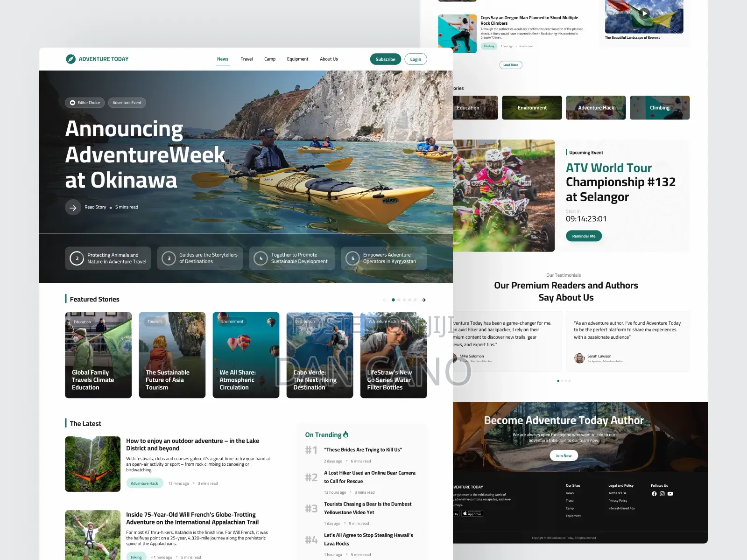Open LifeStraw's water filter bottles card
Viewport: 747px width, 560px height.
click(394, 355)
